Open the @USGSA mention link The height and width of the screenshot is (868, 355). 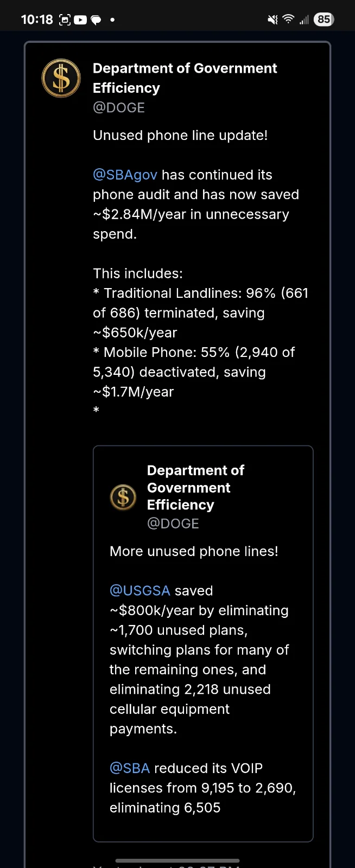coord(140,590)
